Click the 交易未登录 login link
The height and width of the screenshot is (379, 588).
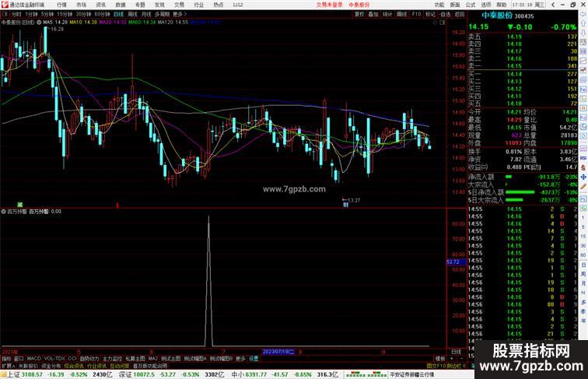329,5
